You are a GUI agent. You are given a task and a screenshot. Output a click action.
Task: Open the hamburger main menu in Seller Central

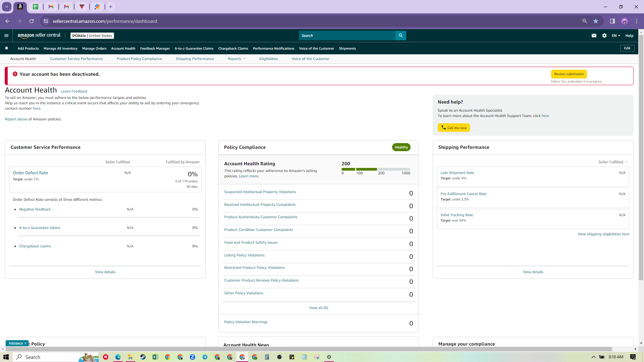tap(6, 36)
